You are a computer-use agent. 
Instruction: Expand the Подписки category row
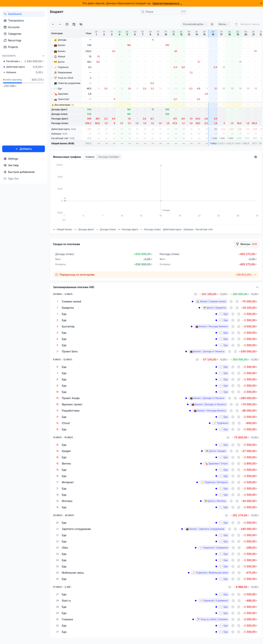52,67
